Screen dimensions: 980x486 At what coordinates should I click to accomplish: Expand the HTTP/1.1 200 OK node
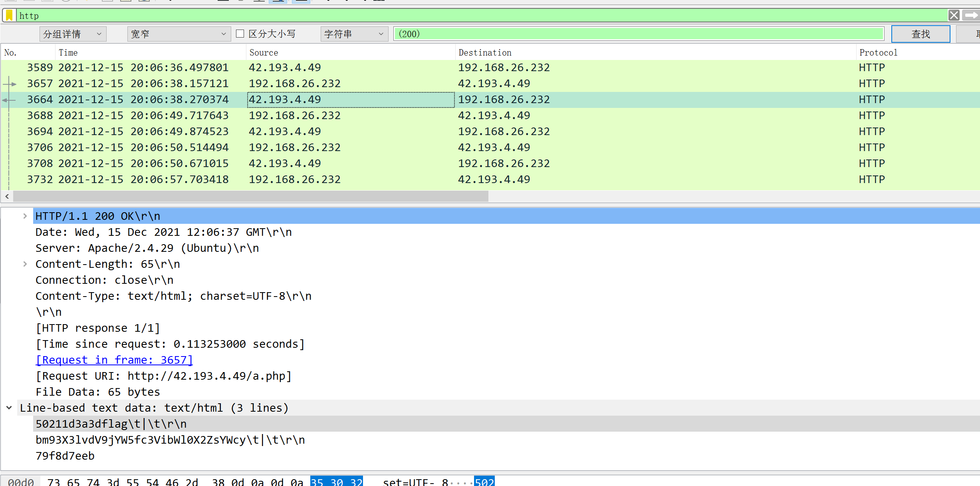click(x=25, y=216)
